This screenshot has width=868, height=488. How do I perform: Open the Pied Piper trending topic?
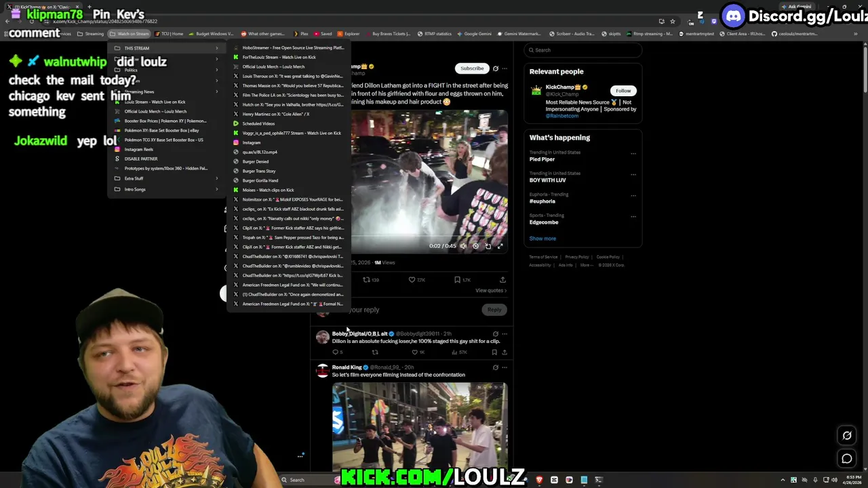point(583,156)
